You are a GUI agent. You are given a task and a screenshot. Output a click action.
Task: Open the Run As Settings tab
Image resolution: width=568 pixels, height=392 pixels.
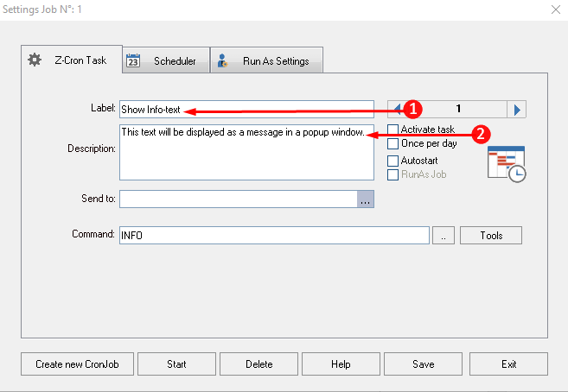tap(266, 60)
